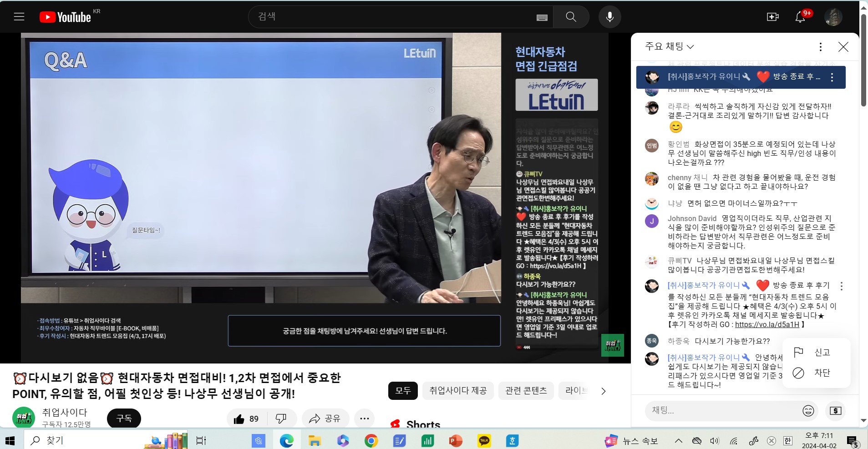Show hidden system tray icons
The width and height of the screenshot is (868, 449).
(x=678, y=440)
